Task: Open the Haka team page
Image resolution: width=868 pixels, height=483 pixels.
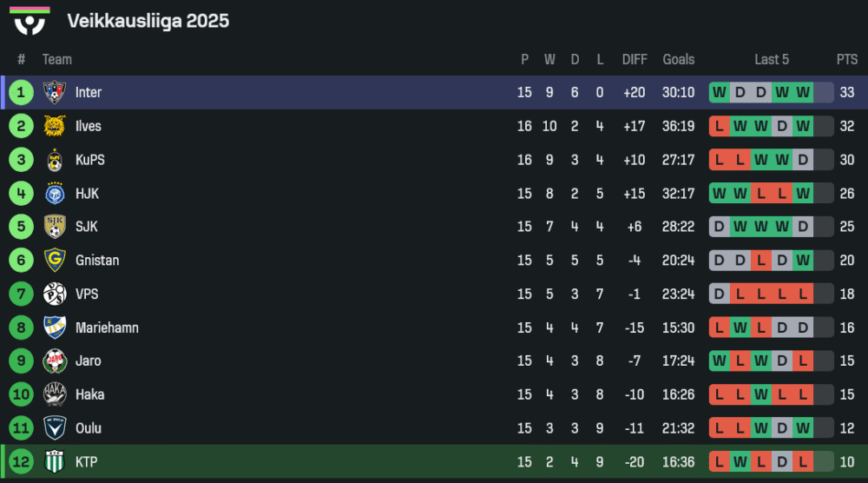Action: pyautogui.click(x=89, y=394)
